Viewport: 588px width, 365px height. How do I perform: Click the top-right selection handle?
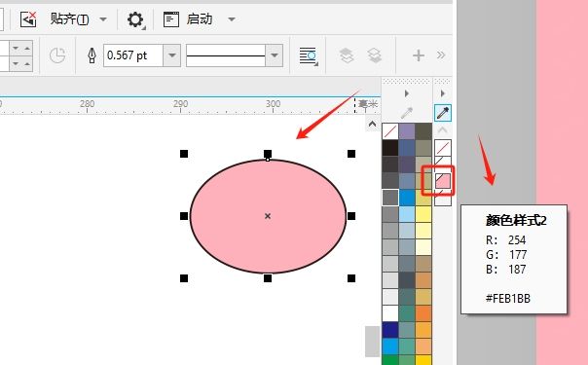(351, 154)
